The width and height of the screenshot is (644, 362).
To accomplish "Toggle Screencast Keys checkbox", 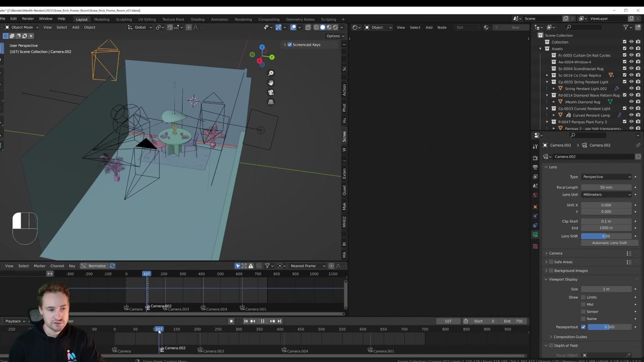I will 290,45.
